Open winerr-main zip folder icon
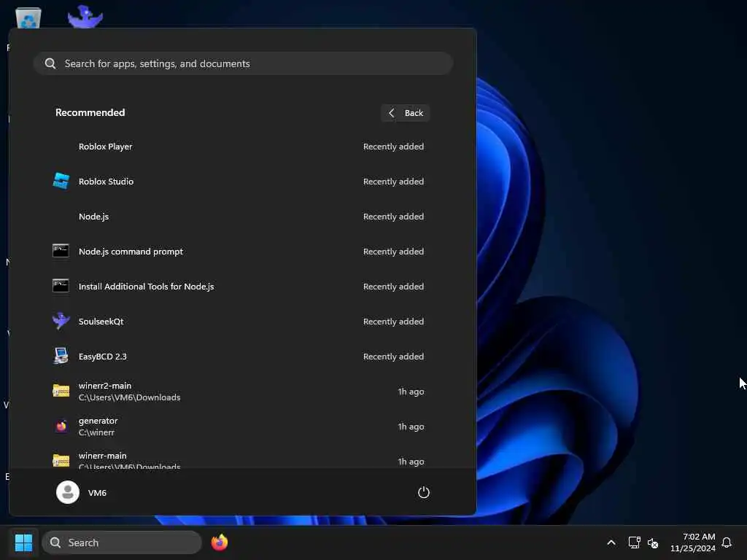Screen dimensions: 747x560 click(x=61, y=461)
